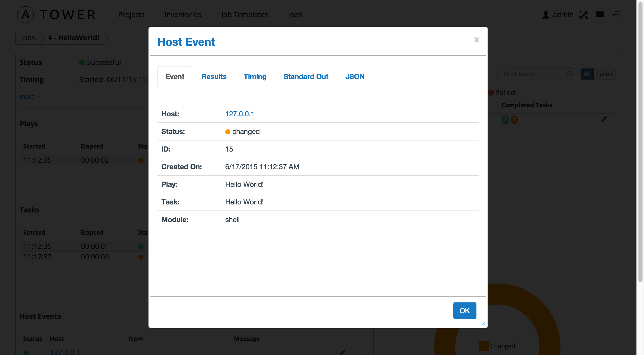Toggle the Failed hosts filter
Viewport: 644px width, 355px height.
[x=605, y=74]
